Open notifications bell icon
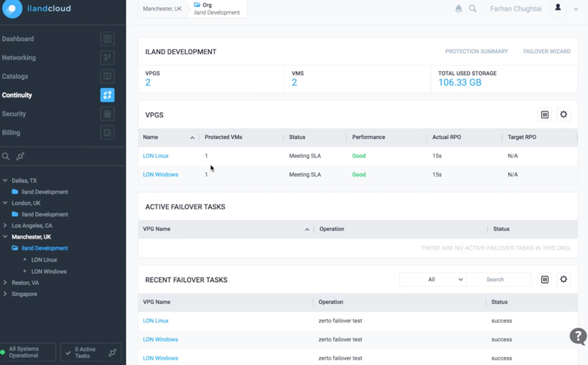Screen dimensions: 588x365 [458, 8]
